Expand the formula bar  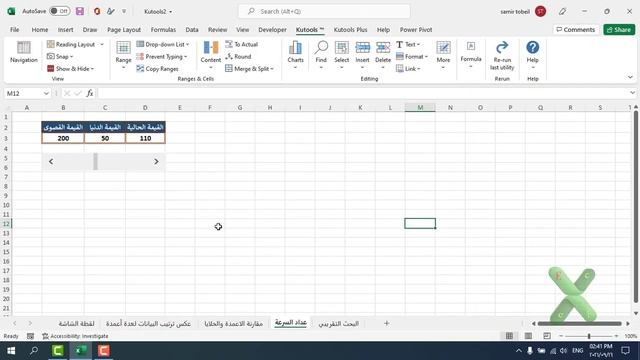point(632,93)
